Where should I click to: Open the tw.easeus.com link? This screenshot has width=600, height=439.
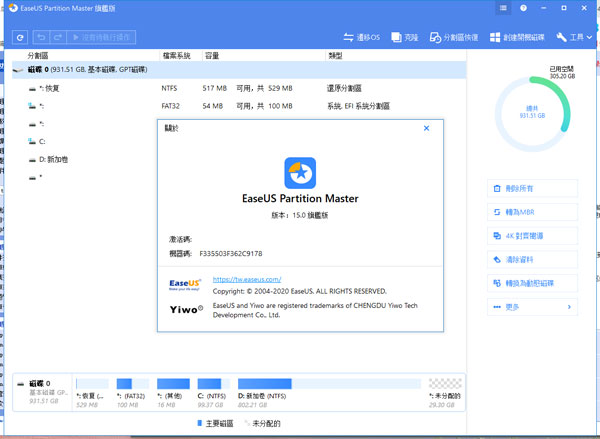click(247, 279)
